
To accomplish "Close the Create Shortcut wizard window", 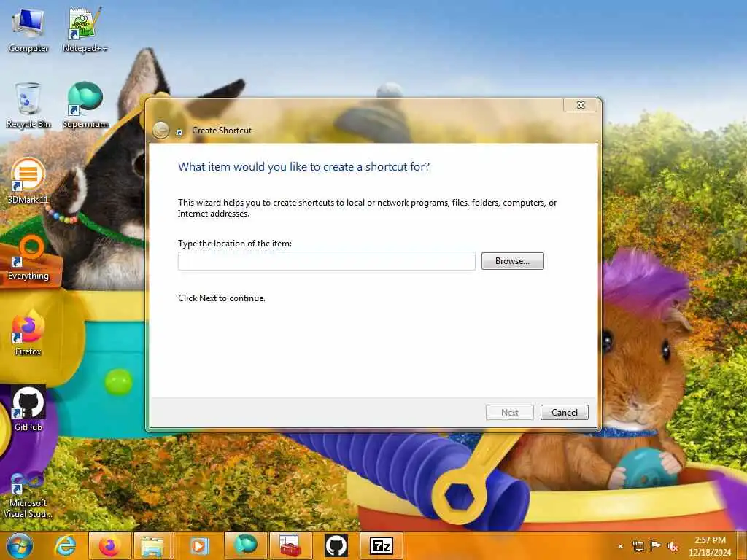I will [x=580, y=105].
